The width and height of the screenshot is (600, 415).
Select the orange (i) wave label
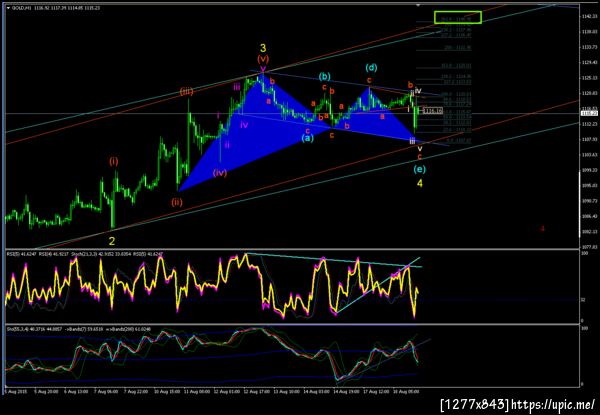pyautogui.click(x=114, y=161)
